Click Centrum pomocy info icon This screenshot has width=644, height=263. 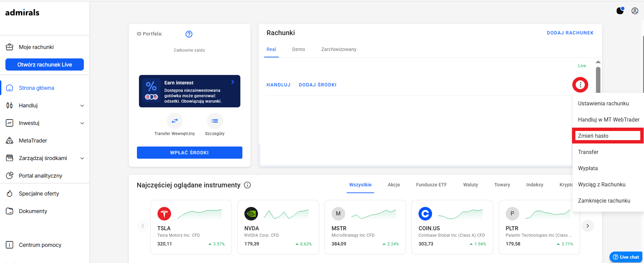[9, 245]
